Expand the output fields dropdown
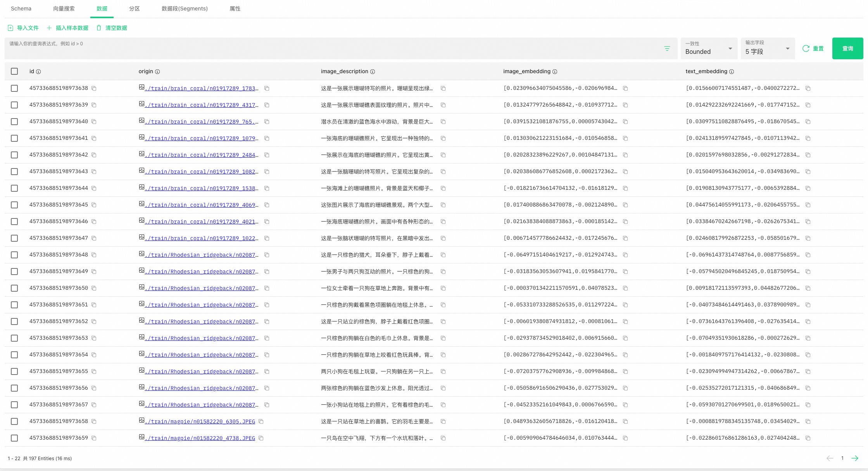 click(768, 48)
